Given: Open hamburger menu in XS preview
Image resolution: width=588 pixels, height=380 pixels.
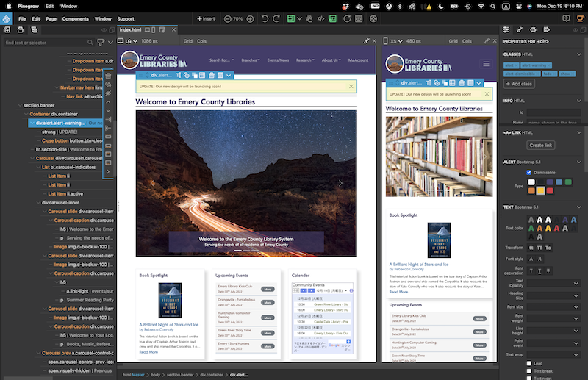Looking at the screenshot, I should [x=487, y=64].
